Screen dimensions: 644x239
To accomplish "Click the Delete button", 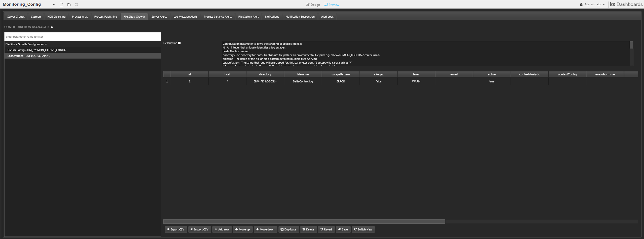I will (308, 229).
